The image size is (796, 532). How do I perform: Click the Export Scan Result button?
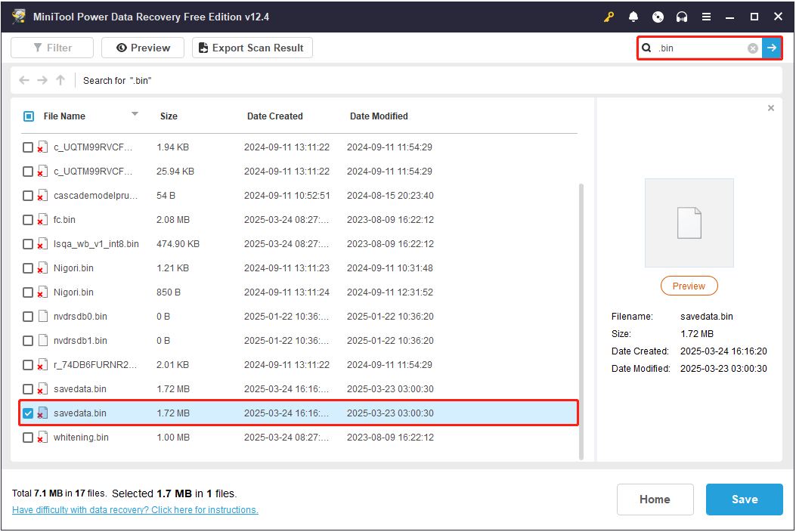point(252,48)
